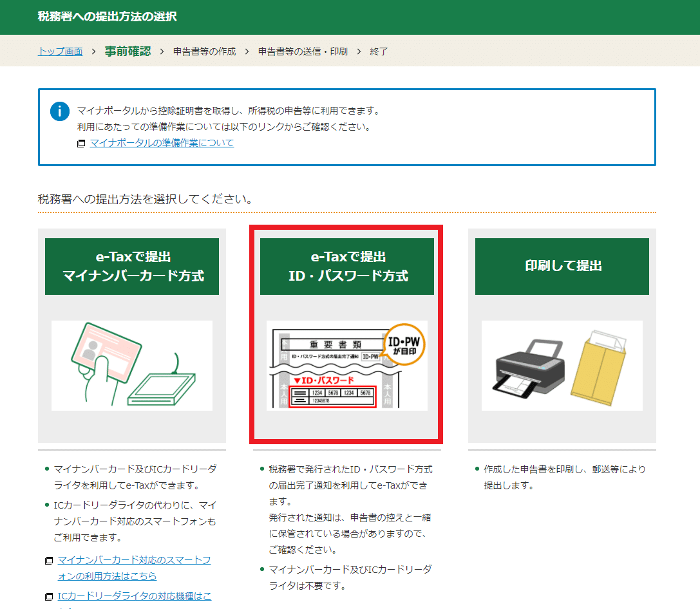Click the ID・パスワード notice document illustration
This screenshot has width=700, height=609.
click(347, 366)
